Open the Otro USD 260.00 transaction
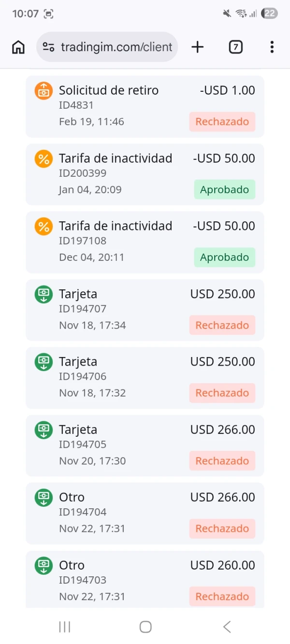This screenshot has height=644, width=290. pyautogui.click(x=145, y=580)
